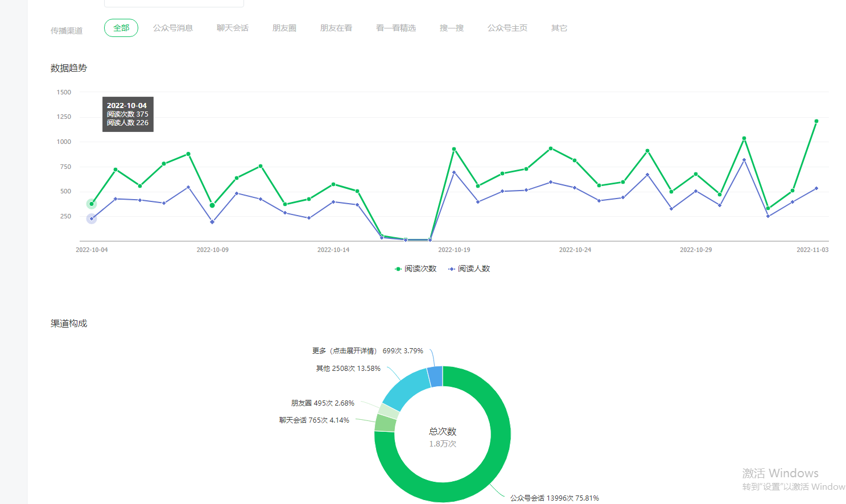Select blue data point at 2022-10-09
Screen dimensions: 846x504
[212, 222]
